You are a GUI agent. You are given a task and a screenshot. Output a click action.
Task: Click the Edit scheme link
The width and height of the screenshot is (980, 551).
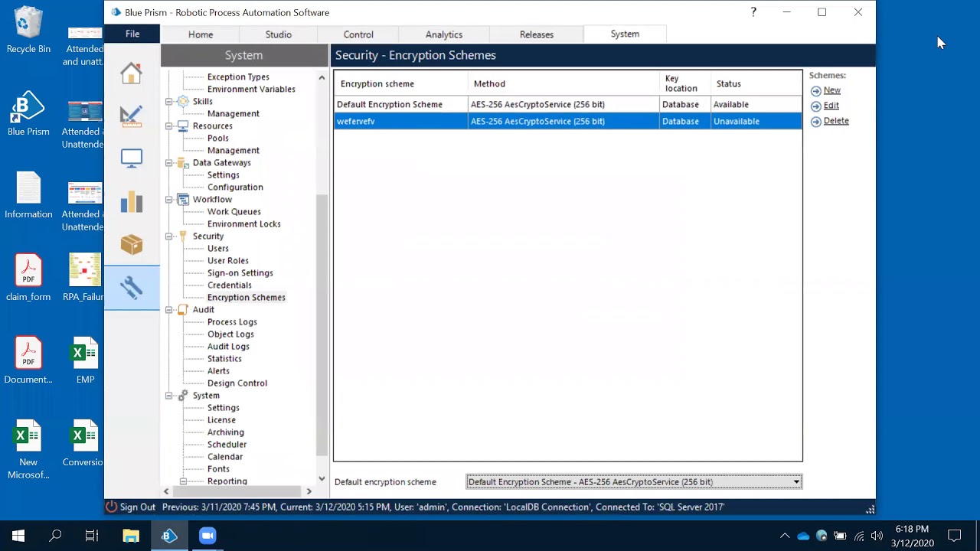click(831, 106)
